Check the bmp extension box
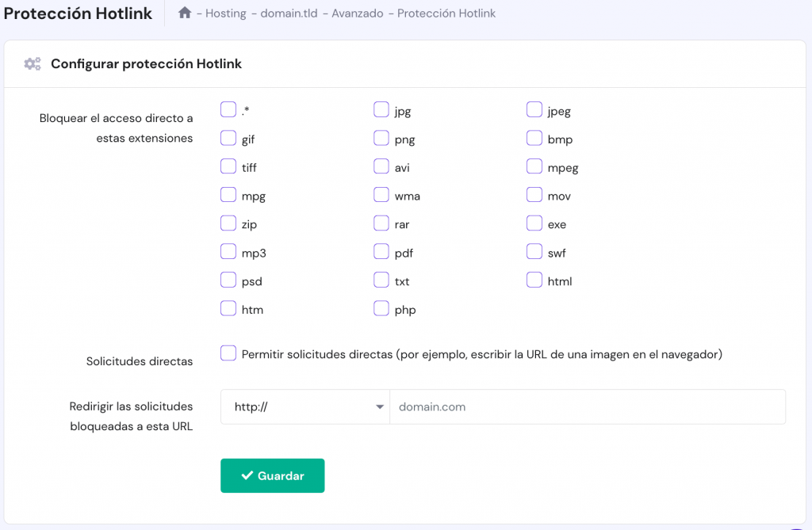The image size is (812, 530). (x=534, y=138)
